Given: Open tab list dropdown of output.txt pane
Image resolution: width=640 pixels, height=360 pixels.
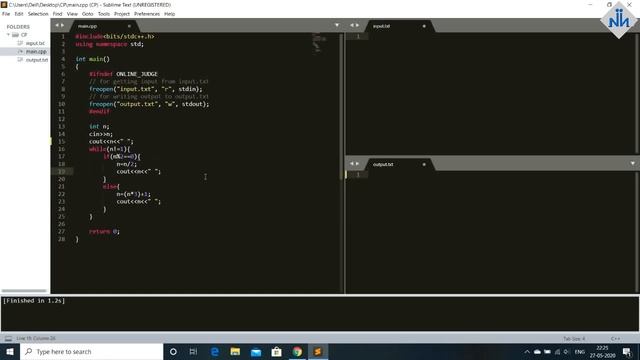Looking at the screenshot, I should [x=633, y=163].
